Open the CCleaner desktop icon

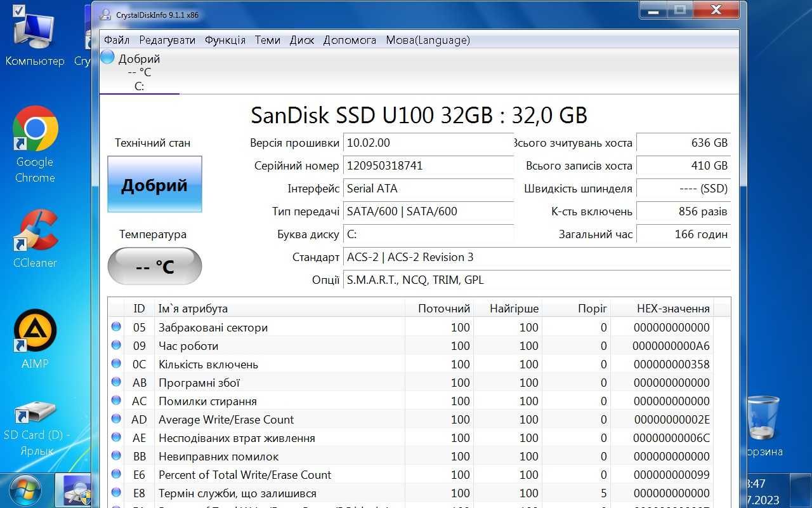(35, 239)
